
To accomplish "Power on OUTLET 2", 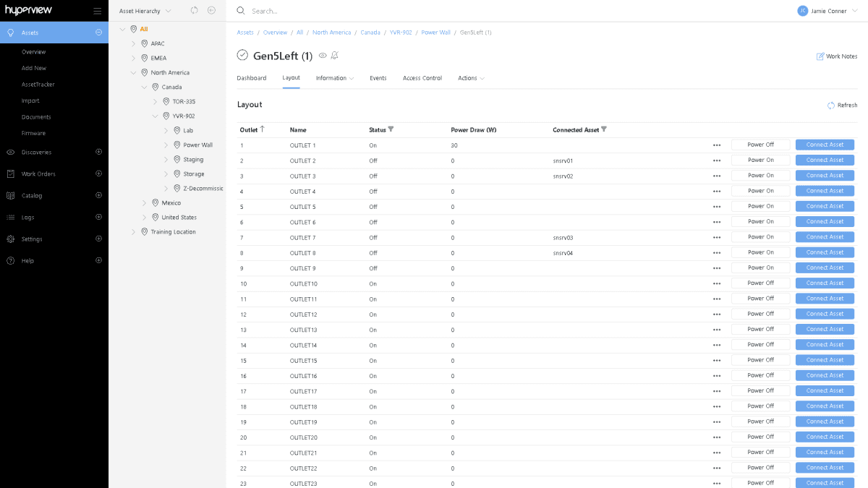I will click(x=760, y=160).
